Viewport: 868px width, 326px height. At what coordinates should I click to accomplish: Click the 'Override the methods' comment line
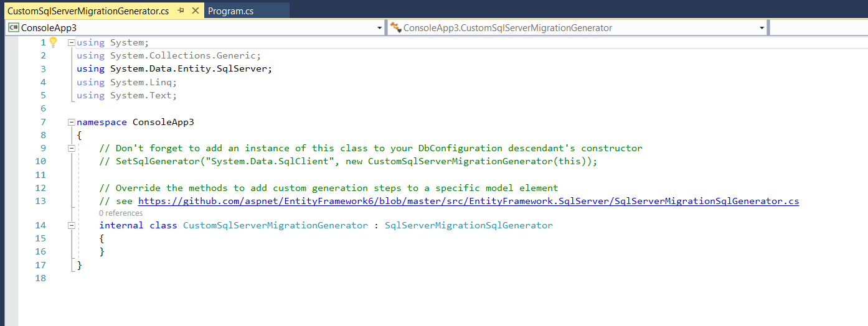pos(329,188)
